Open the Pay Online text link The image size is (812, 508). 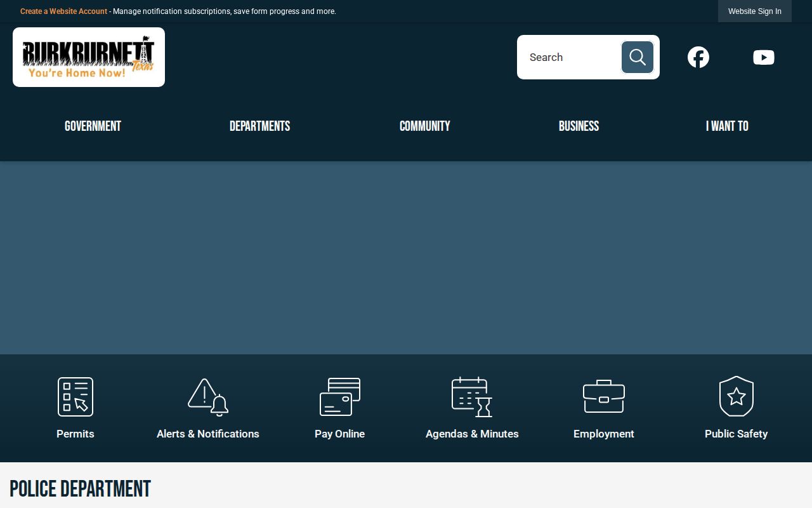pyautogui.click(x=340, y=434)
